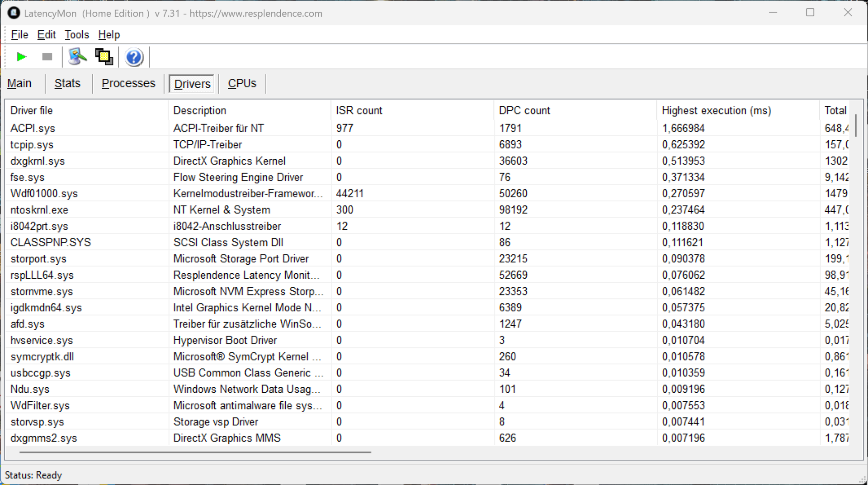
Task: Start monitoring with the green play button
Action: click(x=21, y=57)
